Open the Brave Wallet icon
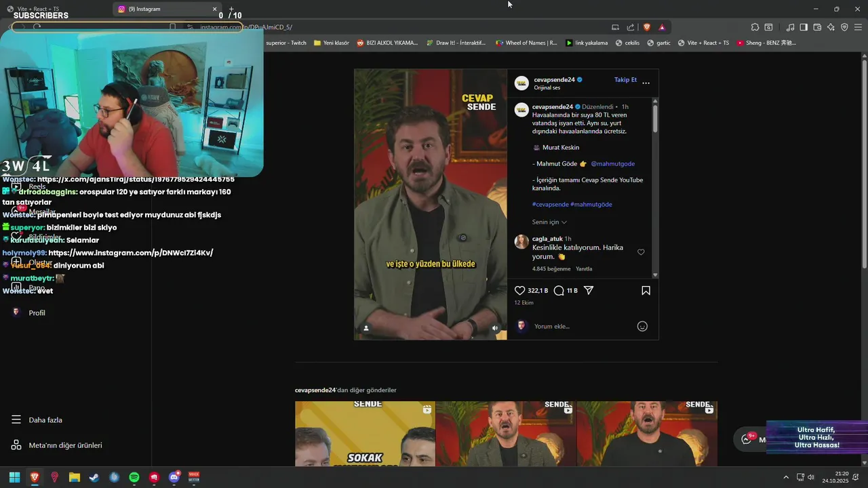This screenshot has width=868, height=488. point(817,27)
